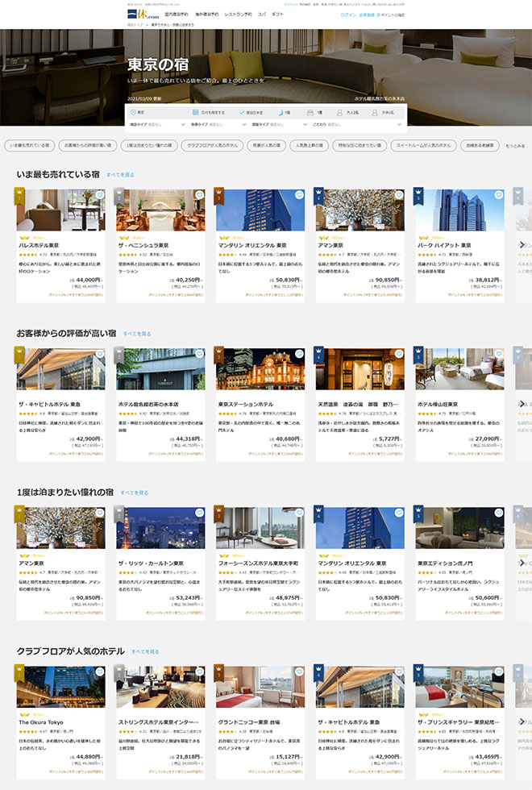The image size is (532, 790).
Task: Select the スイートルームが人気のホテル category pill
Action: click(423, 146)
